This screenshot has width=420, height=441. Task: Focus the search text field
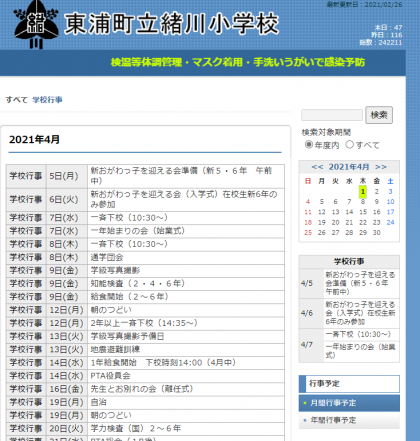[x=332, y=115]
